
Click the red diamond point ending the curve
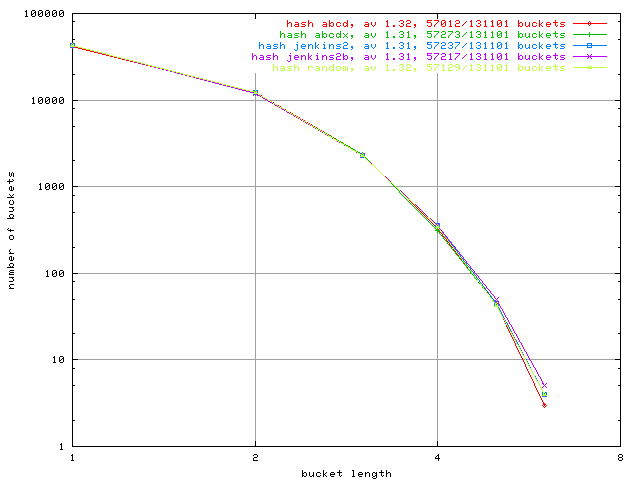pos(544,405)
